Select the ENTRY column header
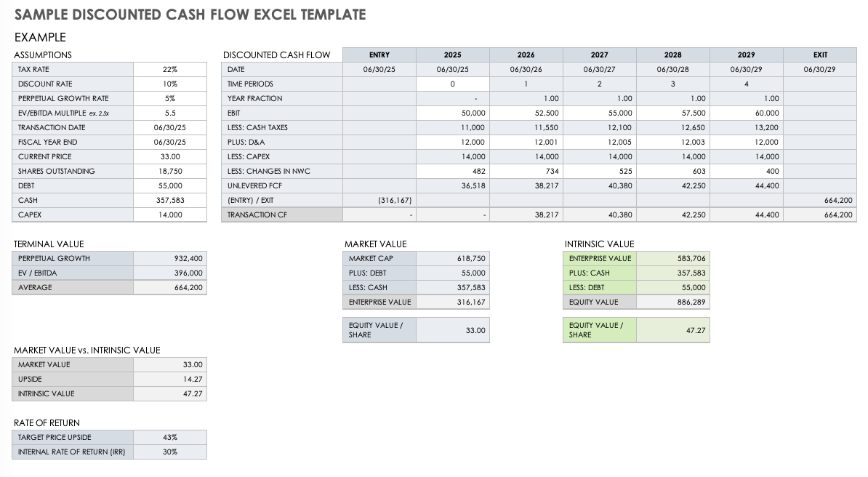 (379, 55)
